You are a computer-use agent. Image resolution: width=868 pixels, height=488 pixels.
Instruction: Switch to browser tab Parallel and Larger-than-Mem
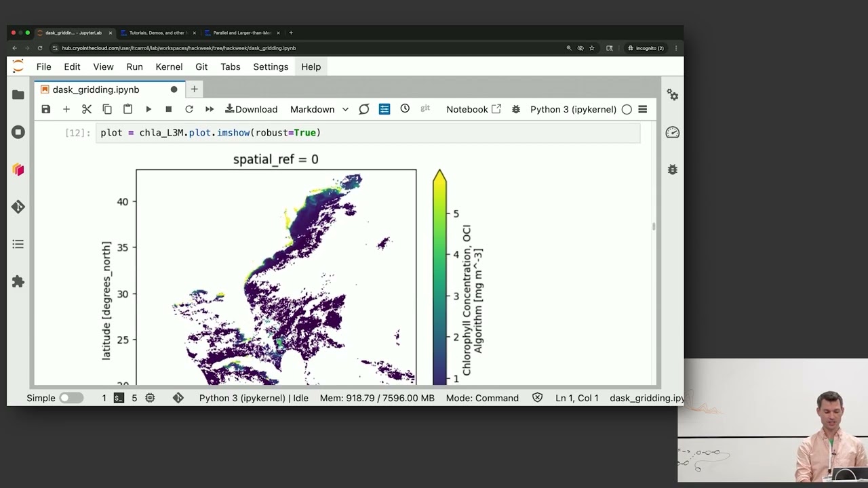click(242, 33)
